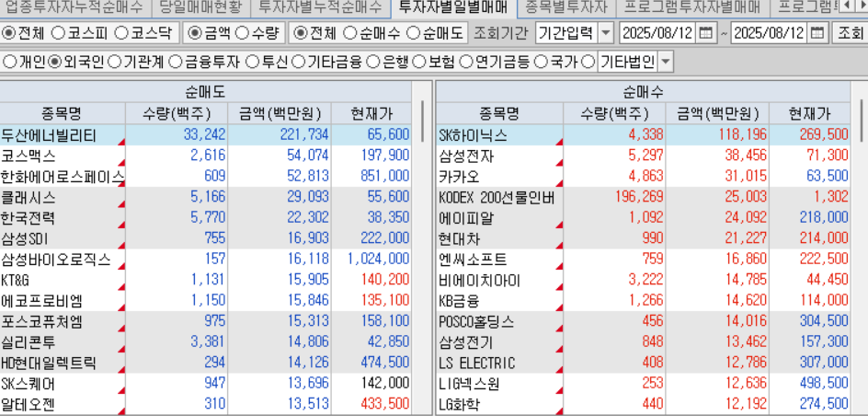868x416 pixels.
Task: Select the 삼성전자 stock row
Action: coord(644,156)
